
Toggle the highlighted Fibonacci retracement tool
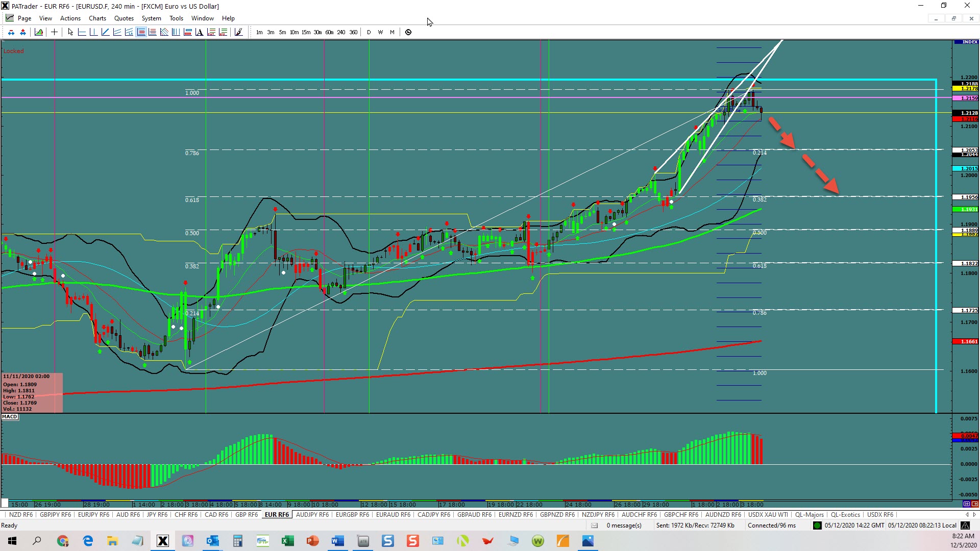pos(141,32)
